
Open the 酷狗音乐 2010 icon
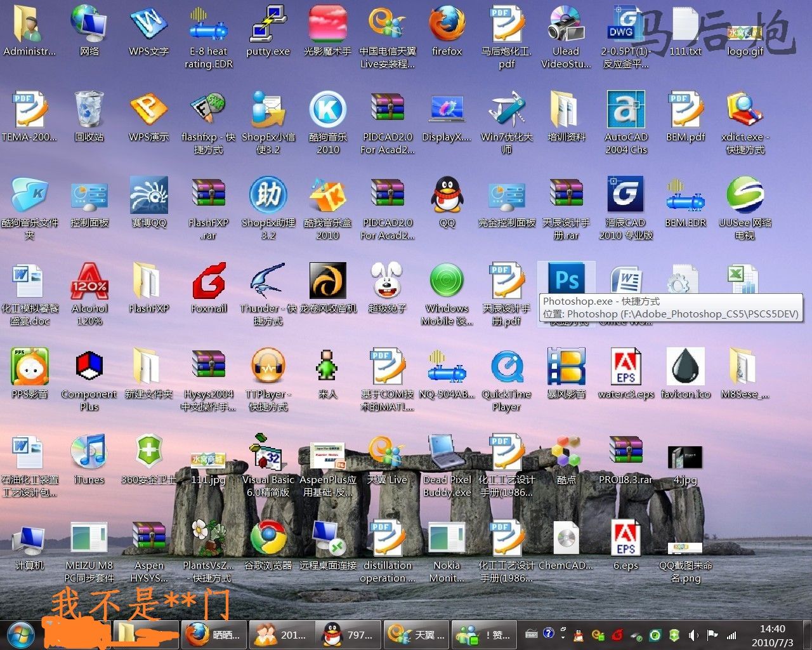[x=328, y=109]
